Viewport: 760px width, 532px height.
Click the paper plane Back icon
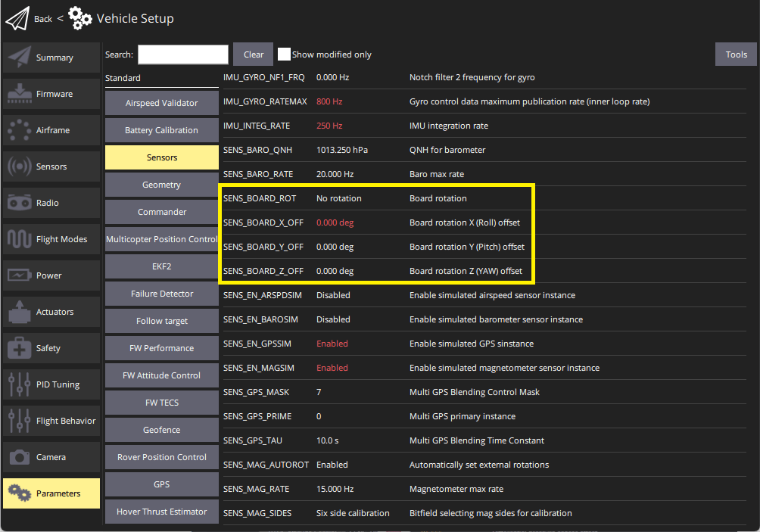click(x=17, y=18)
